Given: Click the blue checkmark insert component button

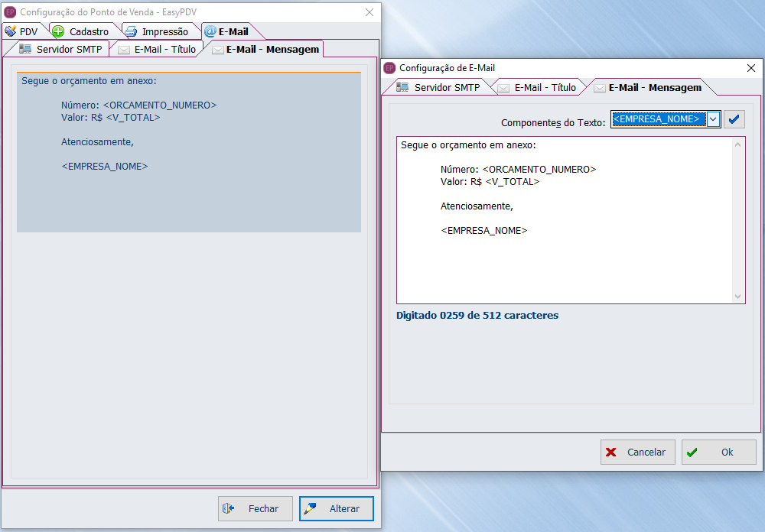Looking at the screenshot, I should coord(734,119).
